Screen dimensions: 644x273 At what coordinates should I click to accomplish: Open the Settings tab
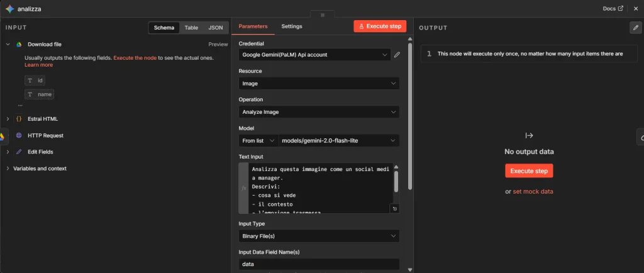click(292, 26)
